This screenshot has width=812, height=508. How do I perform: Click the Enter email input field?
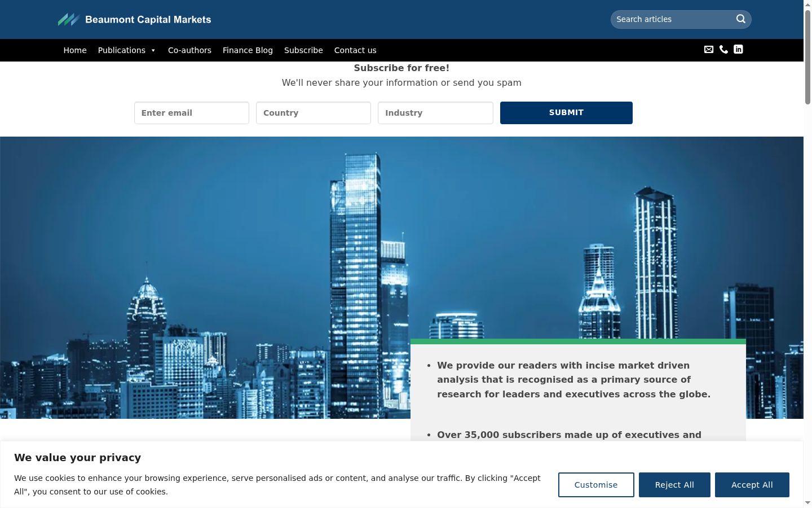click(192, 113)
